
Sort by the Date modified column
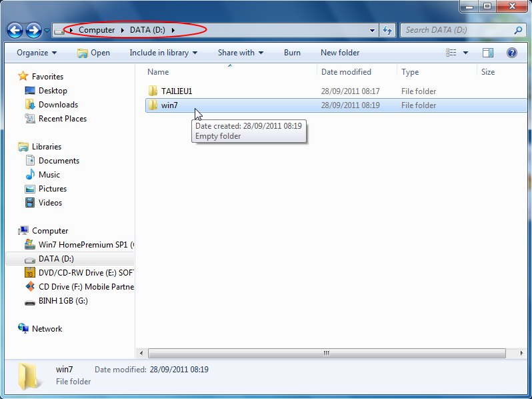346,72
